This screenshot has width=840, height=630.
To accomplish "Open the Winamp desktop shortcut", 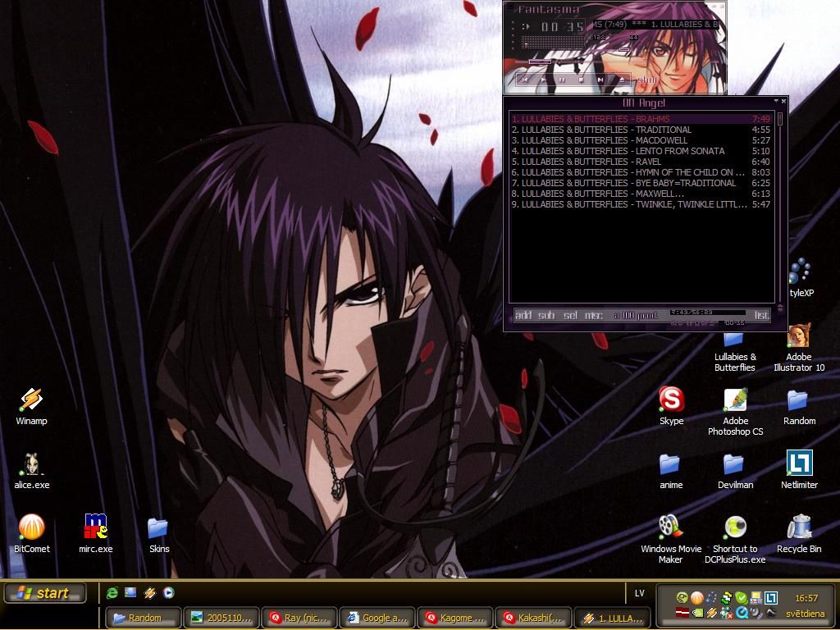I will point(31,406).
